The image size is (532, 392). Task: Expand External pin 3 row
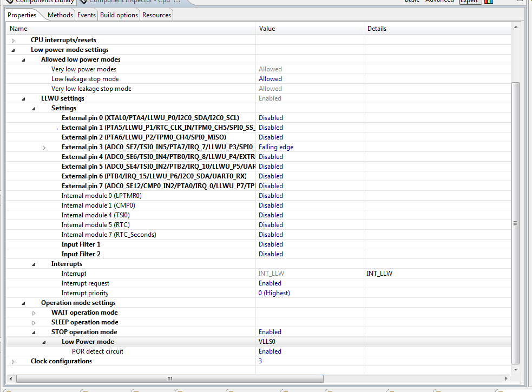[44, 148]
